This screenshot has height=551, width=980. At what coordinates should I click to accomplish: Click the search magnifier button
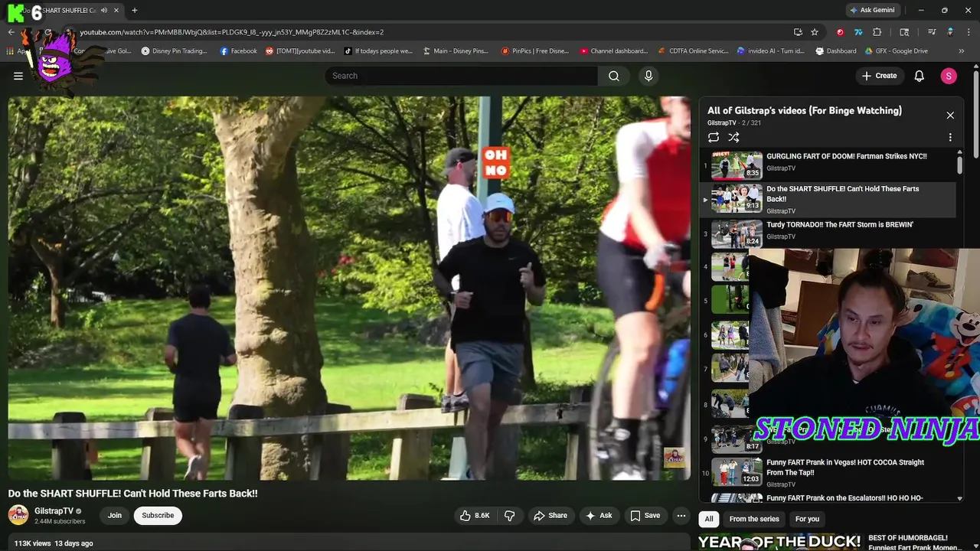click(x=614, y=76)
